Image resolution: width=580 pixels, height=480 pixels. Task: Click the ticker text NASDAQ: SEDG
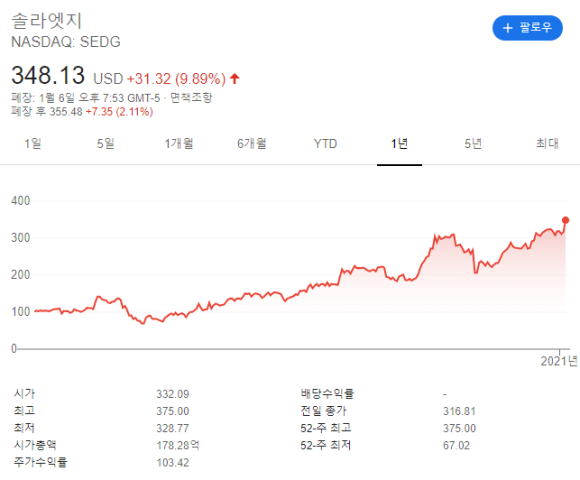66,42
